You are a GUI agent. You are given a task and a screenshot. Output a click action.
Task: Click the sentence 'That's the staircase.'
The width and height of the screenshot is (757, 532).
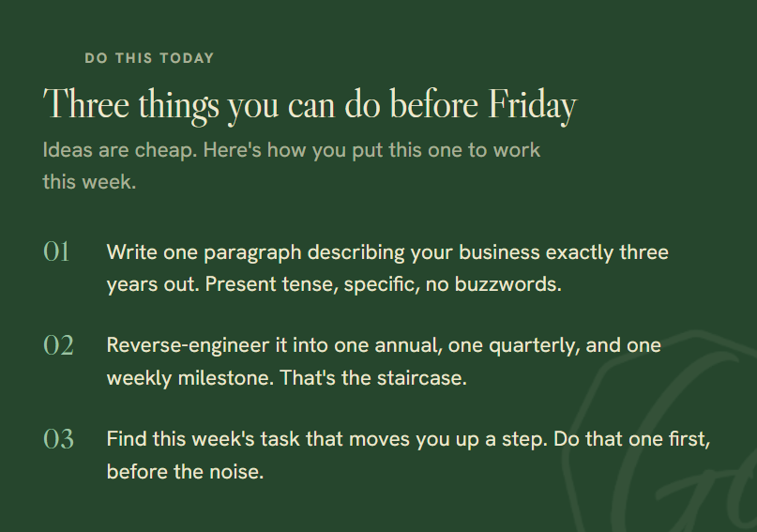click(373, 378)
